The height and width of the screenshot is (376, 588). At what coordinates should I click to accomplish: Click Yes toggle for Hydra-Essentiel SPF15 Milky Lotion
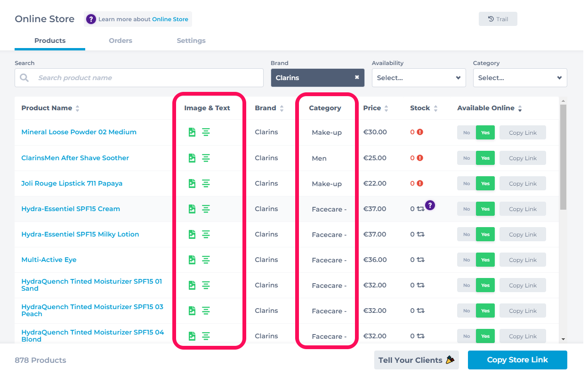coord(485,234)
